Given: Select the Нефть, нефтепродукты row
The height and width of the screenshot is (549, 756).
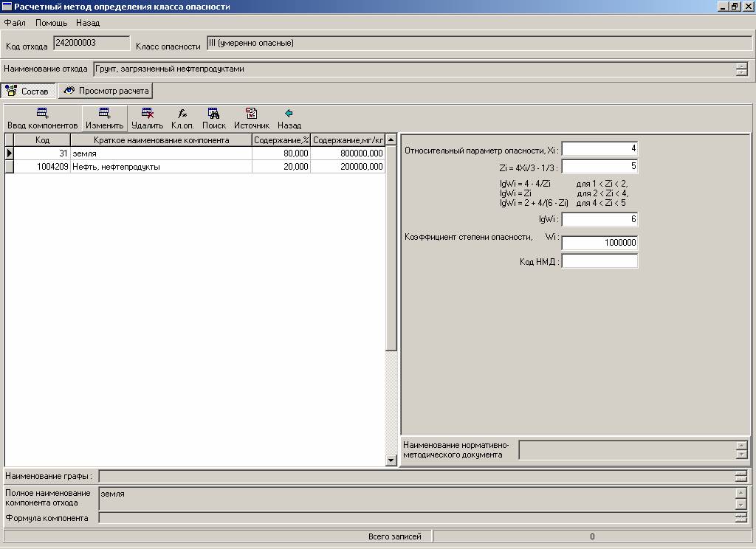Looking at the screenshot, I should pyautogui.click(x=161, y=167).
